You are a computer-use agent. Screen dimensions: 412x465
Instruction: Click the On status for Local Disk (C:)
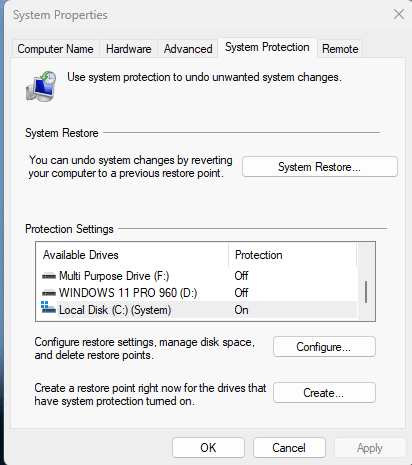click(x=241, y=310)
